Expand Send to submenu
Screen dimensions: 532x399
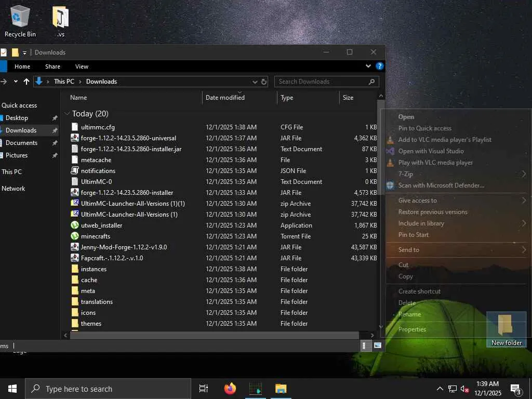(x=524, y=250)
